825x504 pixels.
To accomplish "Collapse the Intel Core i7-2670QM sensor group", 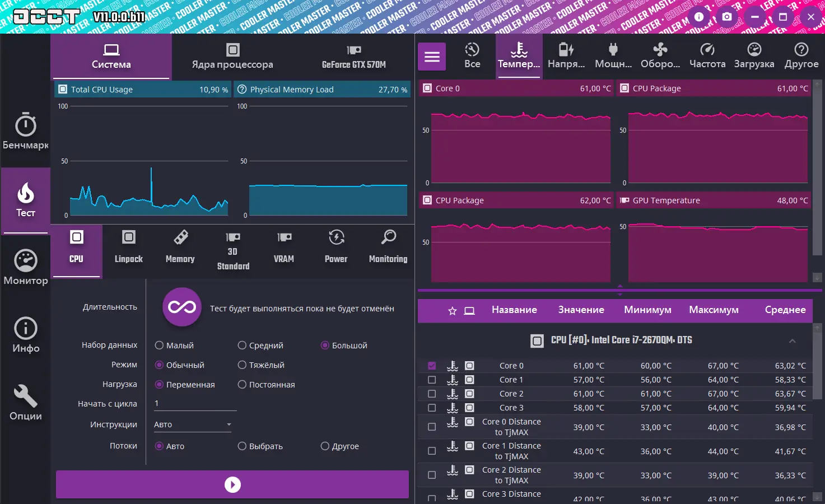I will click(793, 340).
